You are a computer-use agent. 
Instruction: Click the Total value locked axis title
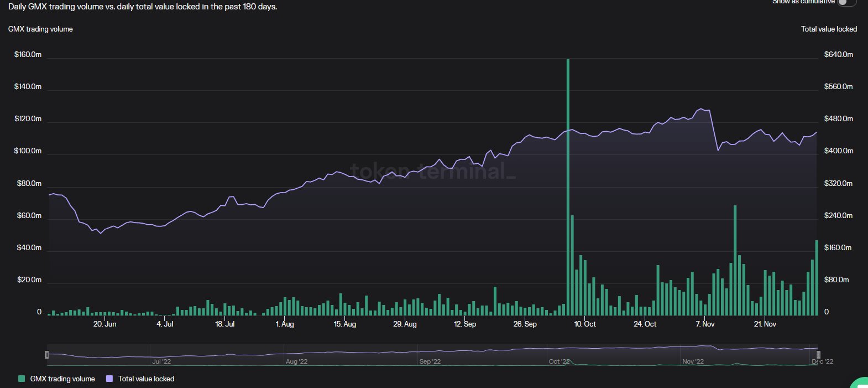(829, 29)
